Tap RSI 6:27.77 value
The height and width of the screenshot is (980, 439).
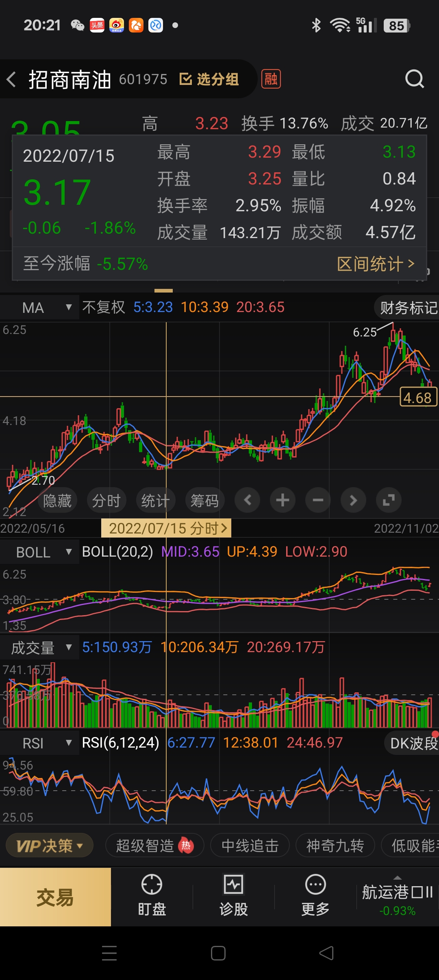click(x=191, y=743)
